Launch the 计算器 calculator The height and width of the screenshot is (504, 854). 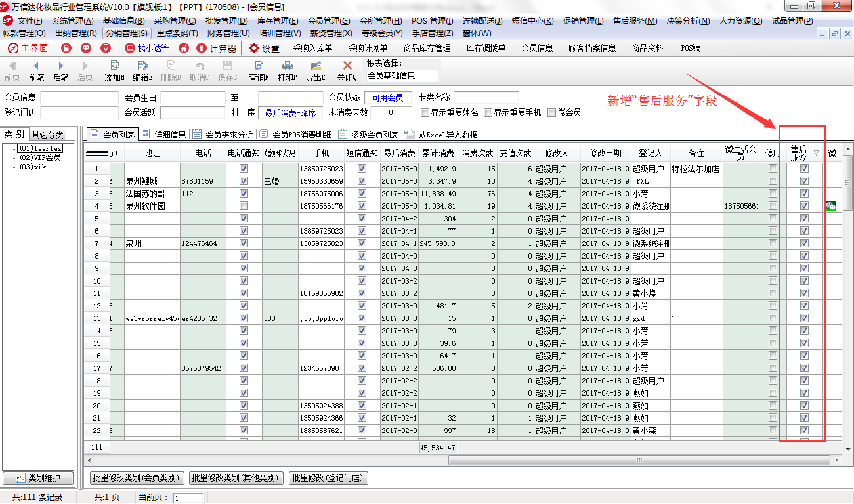(216, 48)
